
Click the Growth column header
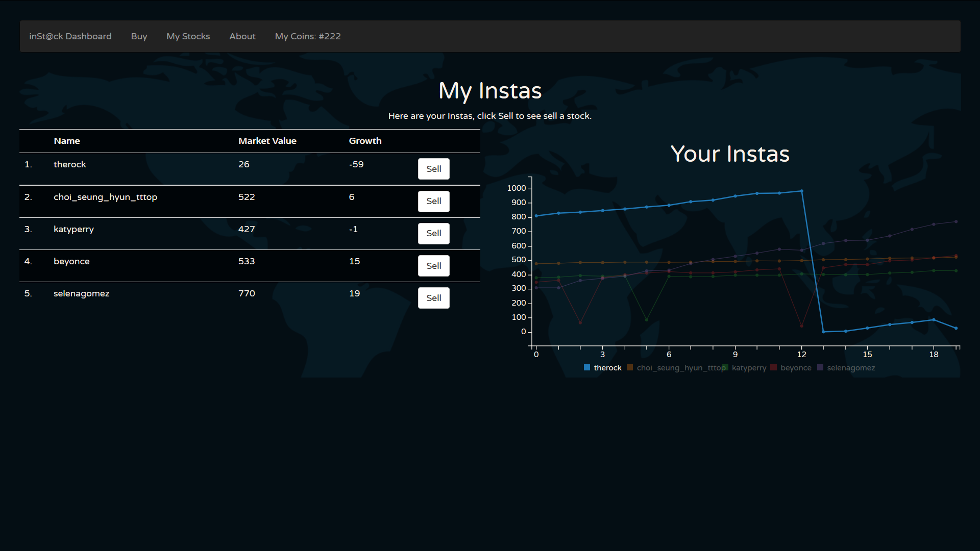(365, 141)
